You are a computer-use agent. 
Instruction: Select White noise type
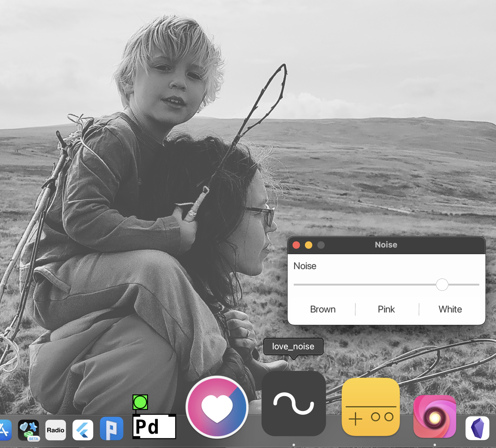[450, 309]
